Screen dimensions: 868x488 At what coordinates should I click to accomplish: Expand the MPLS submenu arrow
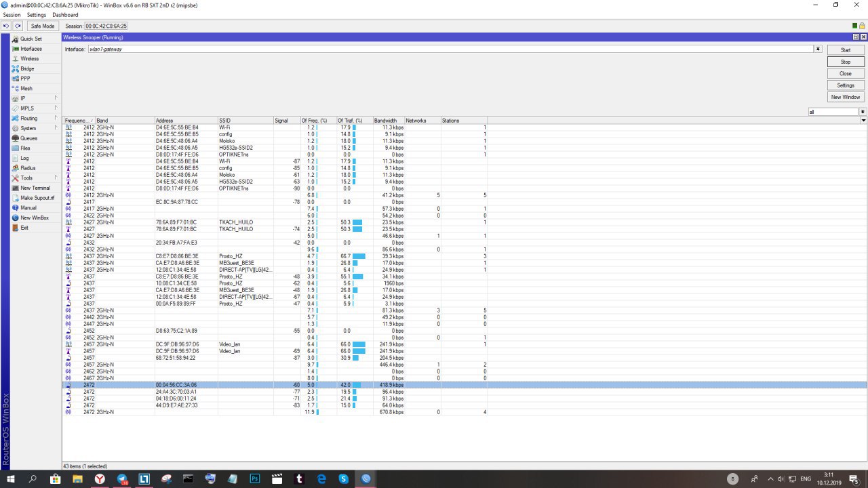[56, 108]
